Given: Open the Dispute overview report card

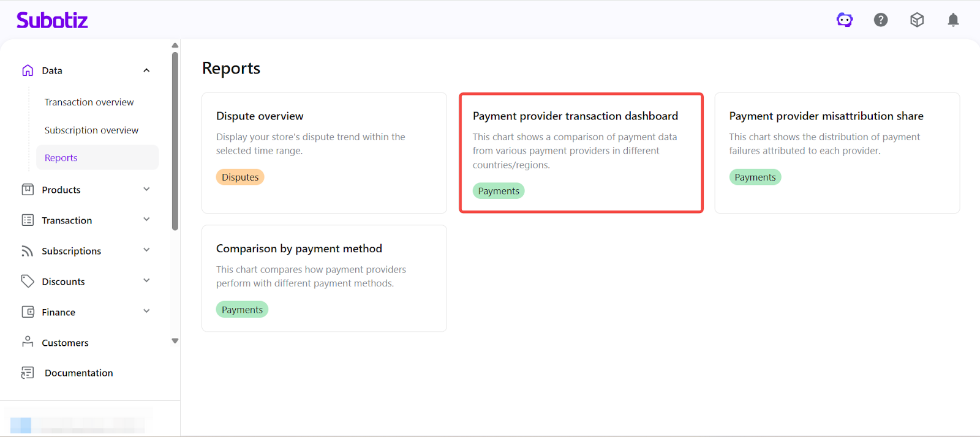Looking at the screenshot, I should (324, 153).
